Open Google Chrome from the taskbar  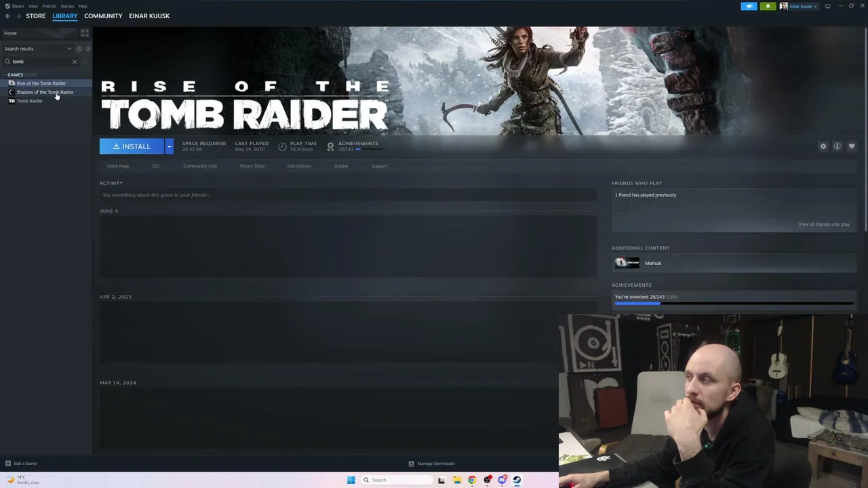(x=472, y=480)
